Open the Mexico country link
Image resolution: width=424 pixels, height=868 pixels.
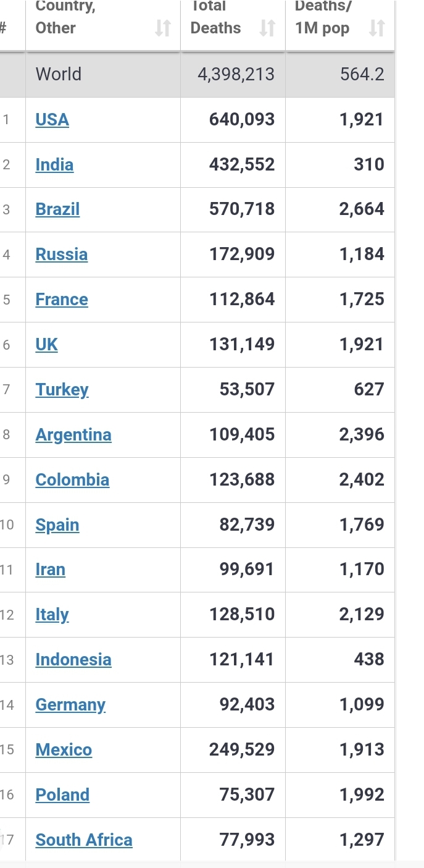64,750
